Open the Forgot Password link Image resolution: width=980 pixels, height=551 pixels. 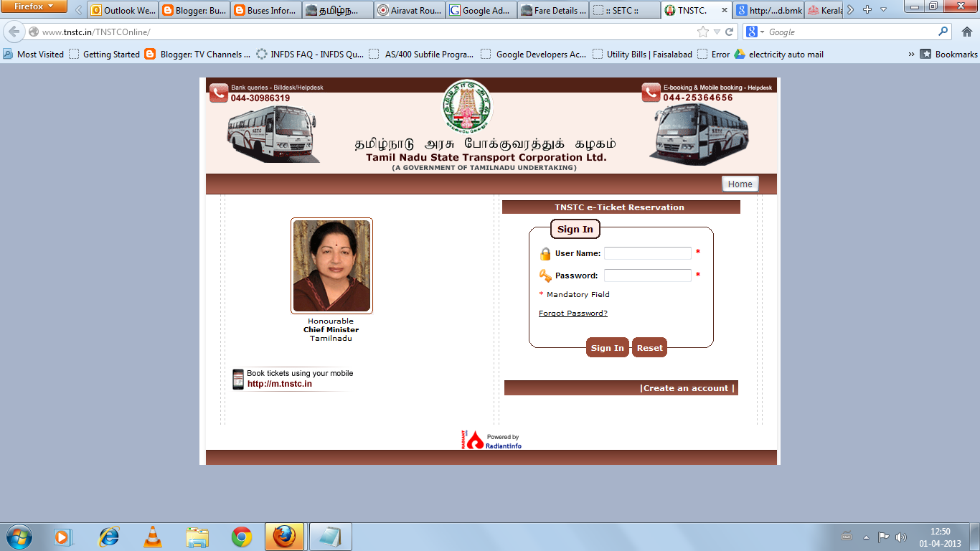click(x=573, y=313)
